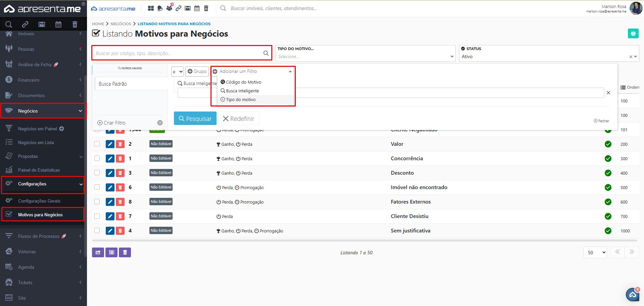Delete the Concorrência row with trash icon
644x306 pixels.
coord(120,159)
